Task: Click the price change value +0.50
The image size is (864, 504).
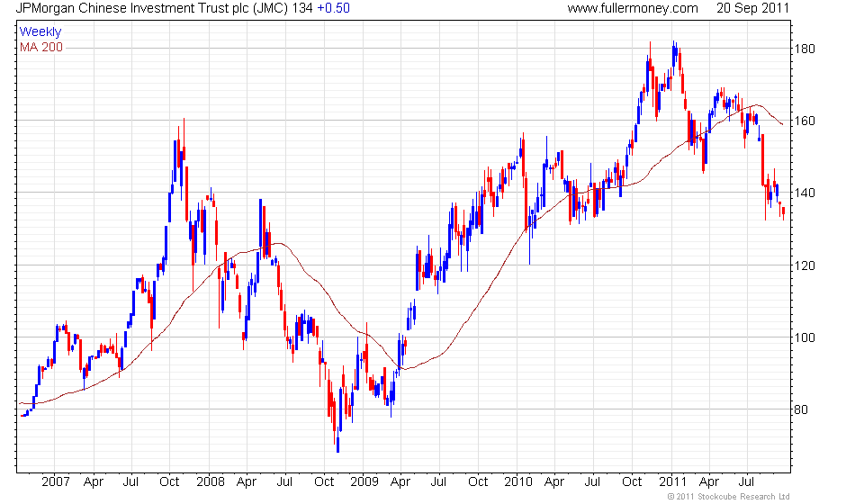Action: tap(333, 8)
